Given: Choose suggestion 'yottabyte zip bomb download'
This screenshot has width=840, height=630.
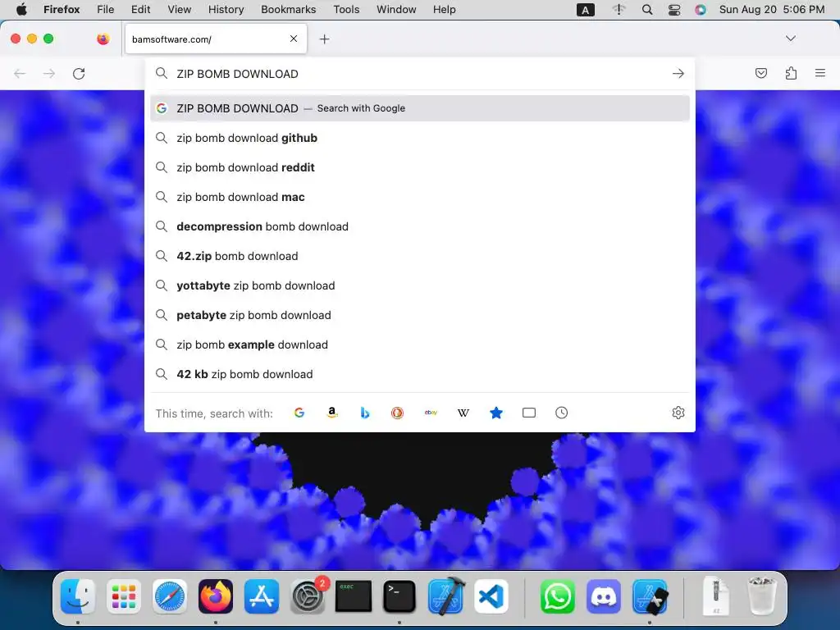Looking at the screenshot, I should tap(420, 285).
